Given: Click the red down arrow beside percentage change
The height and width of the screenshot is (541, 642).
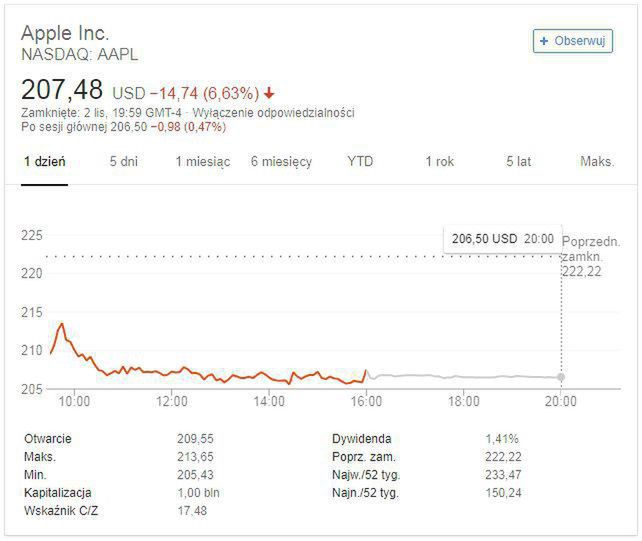Looking at the screenshot, I should coord(270,93).
